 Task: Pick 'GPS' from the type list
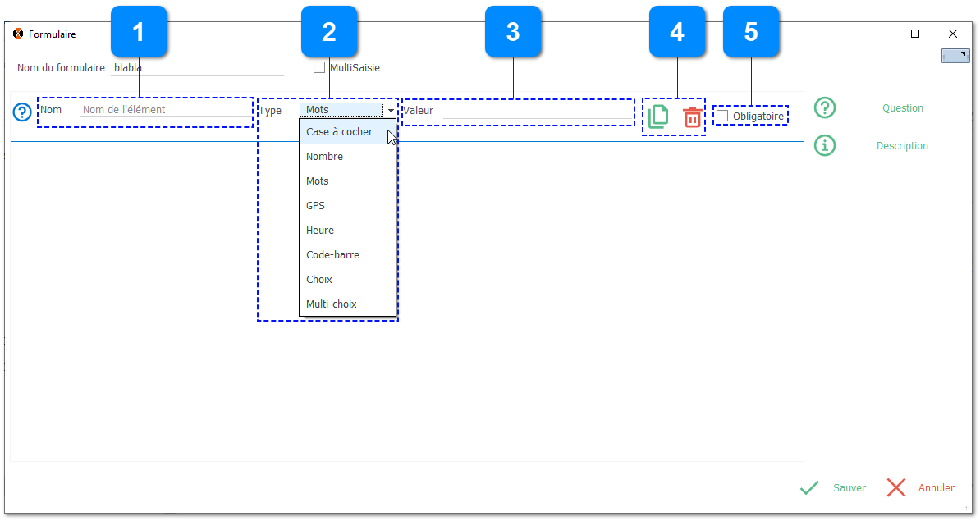tap(315, 206)
